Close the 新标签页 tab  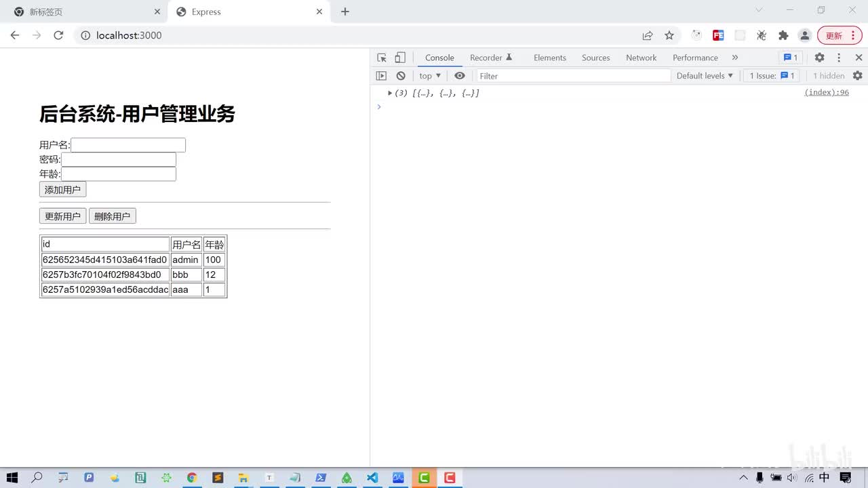[157, 12]
